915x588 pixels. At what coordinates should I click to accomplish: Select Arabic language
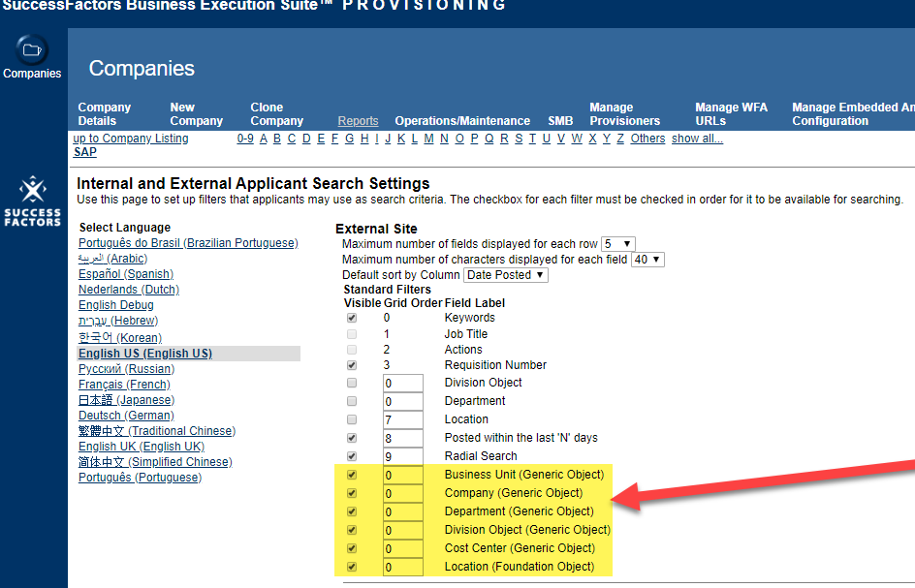pyautogui.click(x=112, y=259)
